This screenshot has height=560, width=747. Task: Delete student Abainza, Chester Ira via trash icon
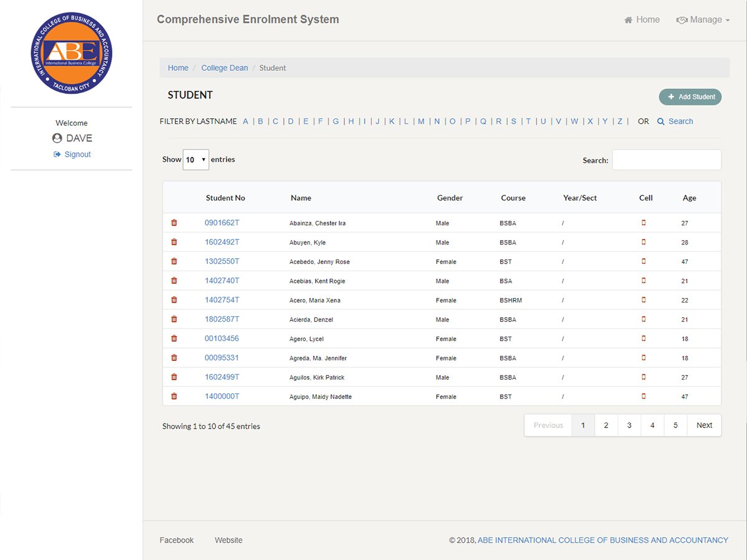pyautogui.click(x=174, y=223)
